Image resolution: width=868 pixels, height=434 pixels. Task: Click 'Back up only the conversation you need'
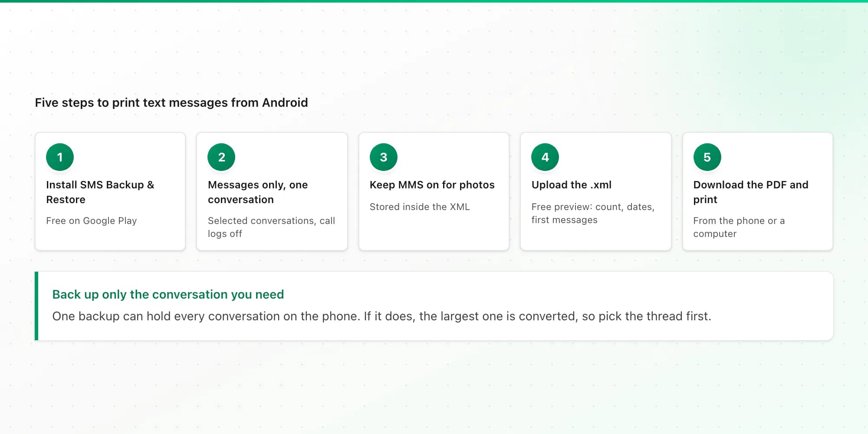click(x=168, y=295)
